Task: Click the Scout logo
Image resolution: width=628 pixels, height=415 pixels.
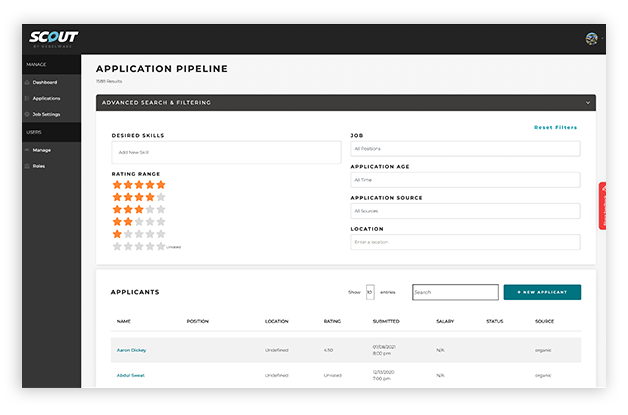Action: click(53, 38)
